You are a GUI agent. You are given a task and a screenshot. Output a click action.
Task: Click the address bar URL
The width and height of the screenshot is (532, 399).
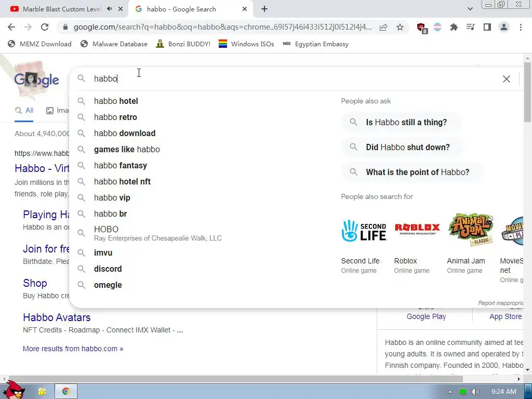point(222,27)
